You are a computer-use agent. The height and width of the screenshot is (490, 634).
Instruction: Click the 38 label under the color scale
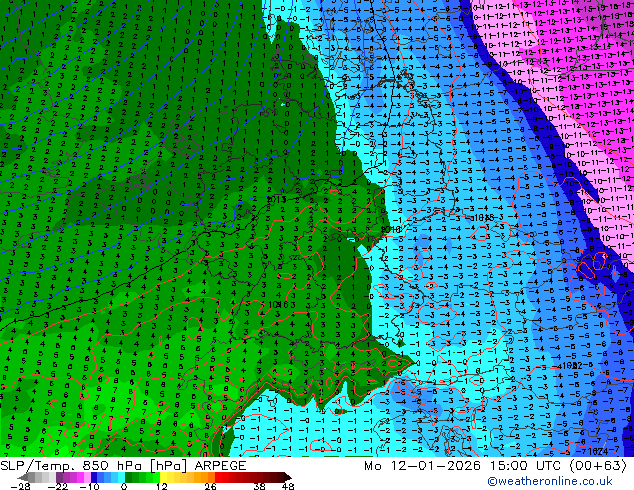tap(260, 486)
